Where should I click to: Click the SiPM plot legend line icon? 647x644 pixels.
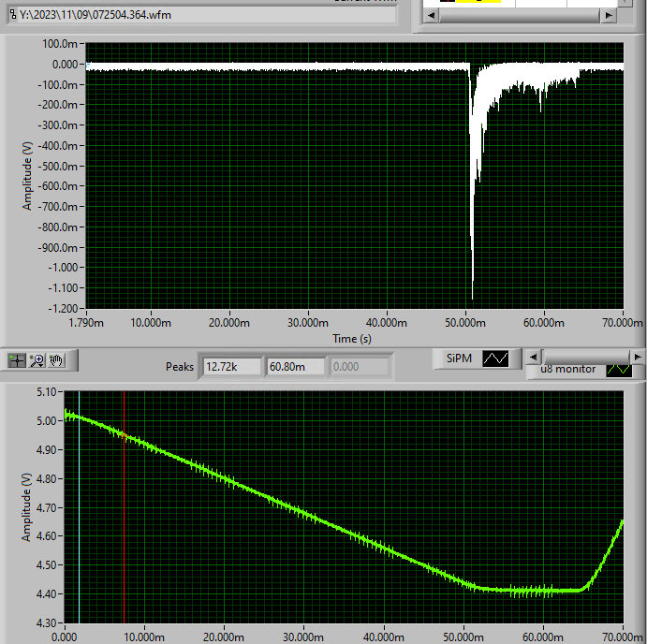(495, 359)
